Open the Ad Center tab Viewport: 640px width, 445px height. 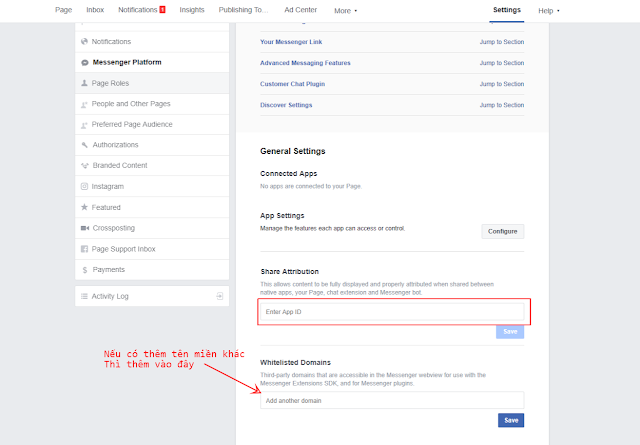point(300,10)
